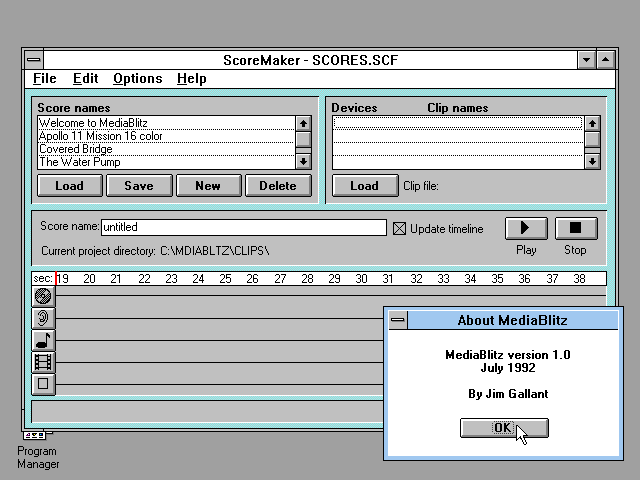Viewport: 640px width, 480px height.
Task: Click the Score names list down arrow
Action: pos(303,162)
